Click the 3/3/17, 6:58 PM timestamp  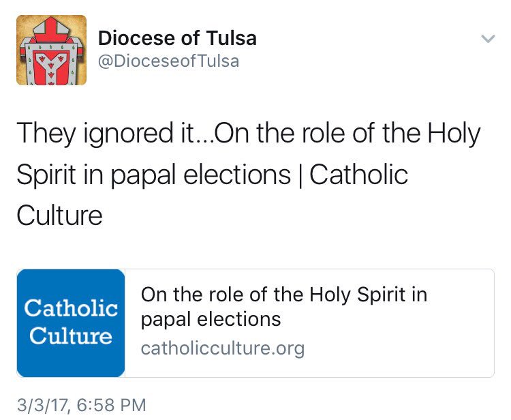tap(81, 405)
